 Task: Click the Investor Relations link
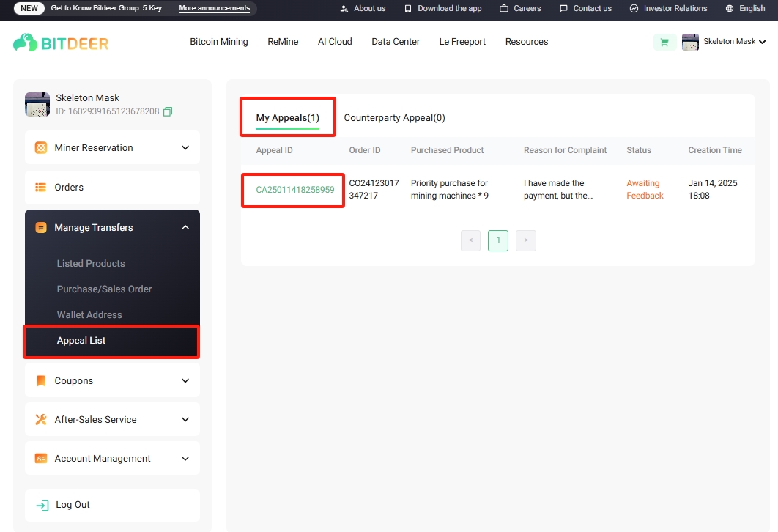tap(675, 9)
